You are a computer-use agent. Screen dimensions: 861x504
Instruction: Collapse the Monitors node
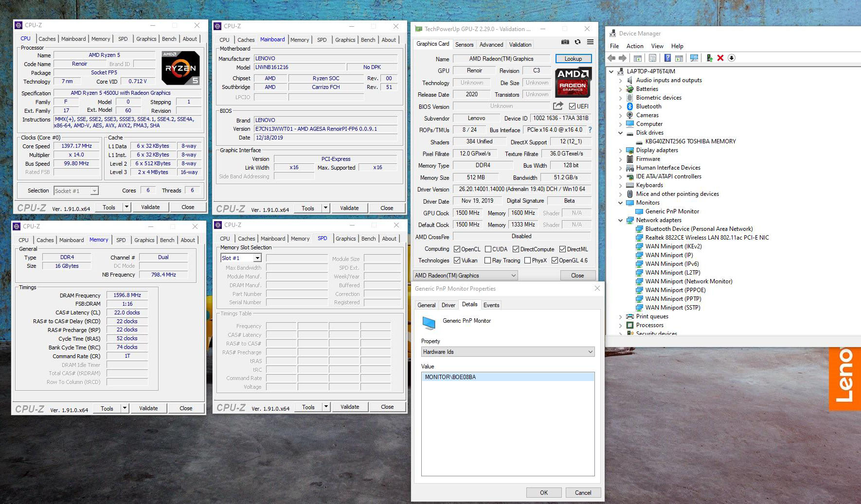621,203
